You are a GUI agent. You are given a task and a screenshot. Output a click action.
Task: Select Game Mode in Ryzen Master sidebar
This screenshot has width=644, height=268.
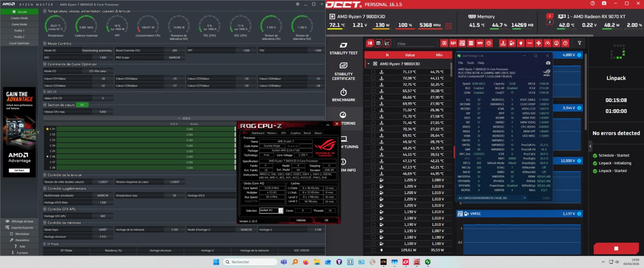(x=19, y=24)
